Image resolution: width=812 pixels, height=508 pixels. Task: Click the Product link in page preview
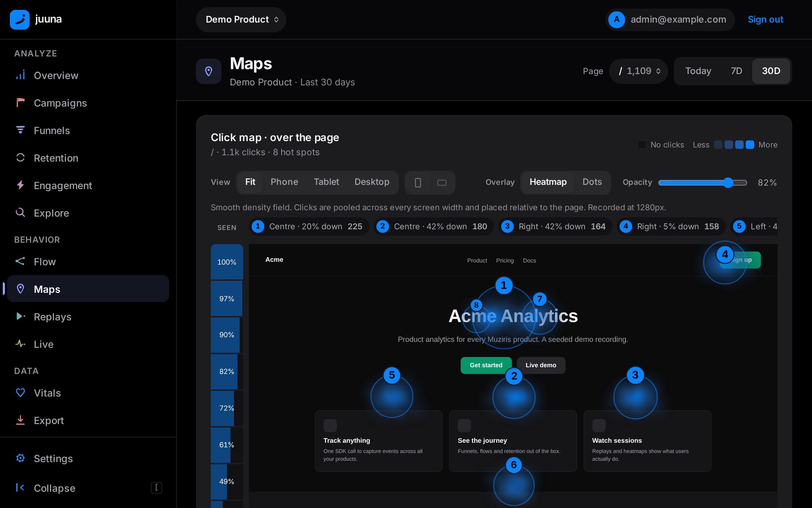(477, 261)
